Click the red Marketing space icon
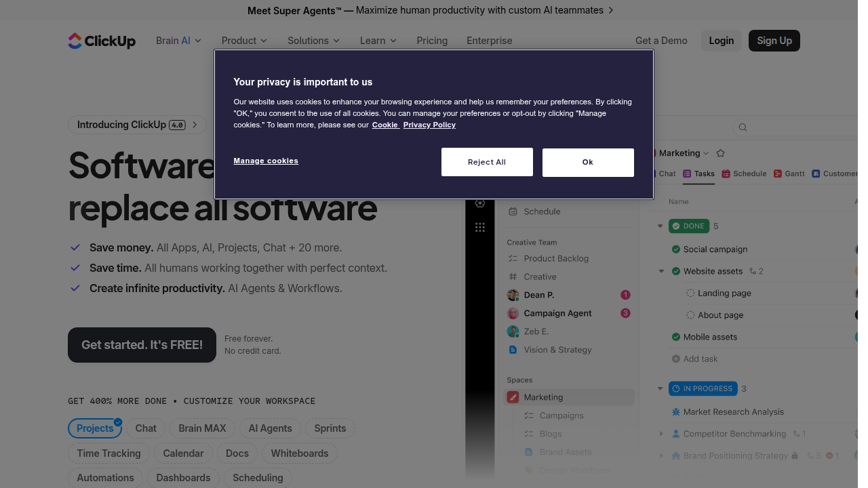Image resolution: width=868 pixels, height=488 pixels. click(x=513, y=397)
